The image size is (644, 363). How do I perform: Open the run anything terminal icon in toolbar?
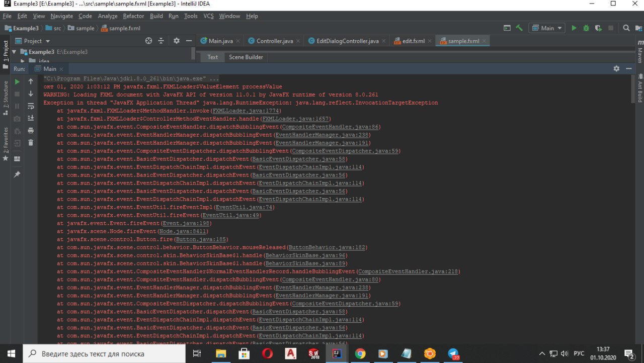pos(507,28)
